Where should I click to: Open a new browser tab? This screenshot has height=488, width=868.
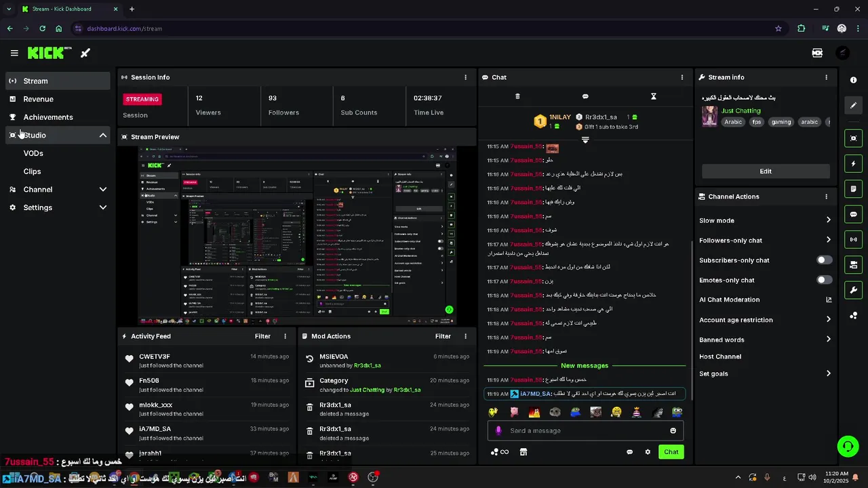132,9
